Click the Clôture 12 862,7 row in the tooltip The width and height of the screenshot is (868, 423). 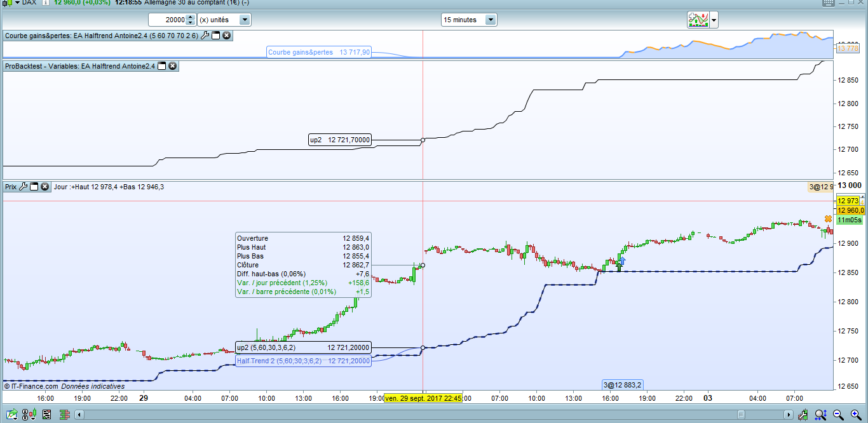tap(303, 265)
